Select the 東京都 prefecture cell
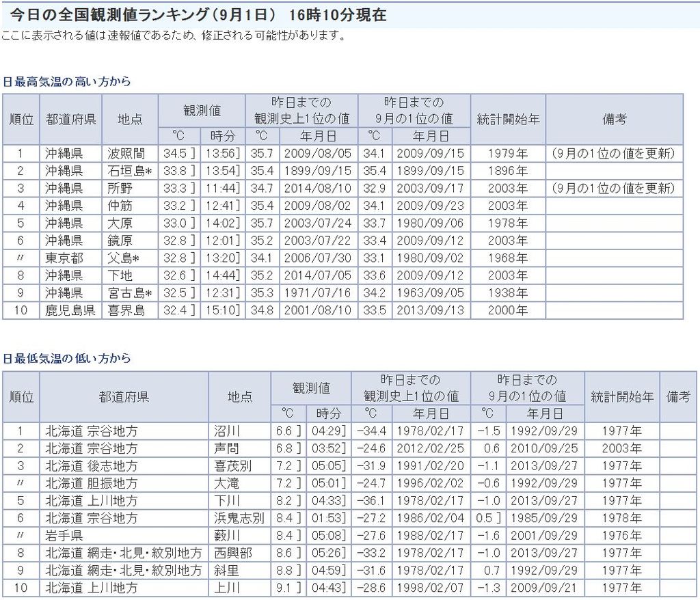Viewport: 700px width, 600px height. (x=64, y=258)
